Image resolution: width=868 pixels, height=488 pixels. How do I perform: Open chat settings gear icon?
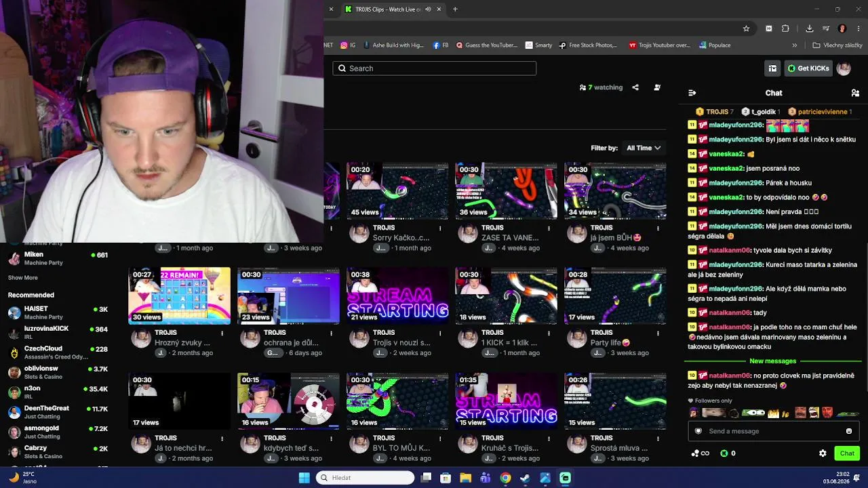tap(823, 453)
